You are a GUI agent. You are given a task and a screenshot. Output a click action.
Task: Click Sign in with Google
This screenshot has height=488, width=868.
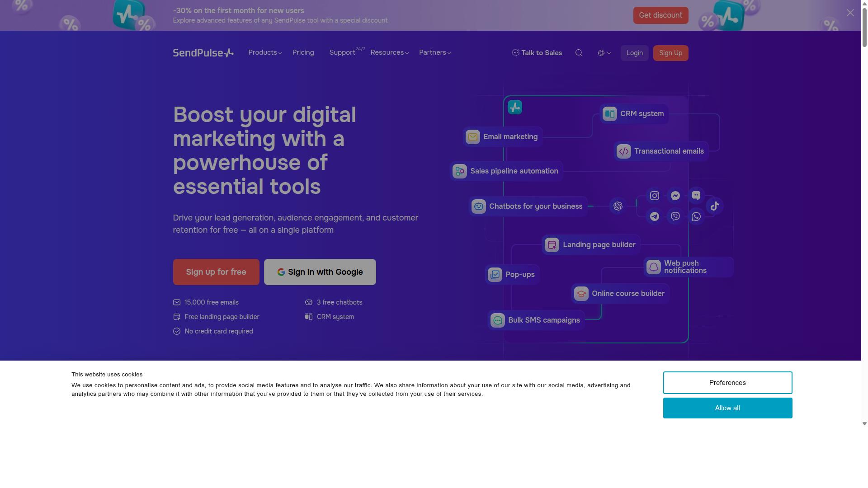click(x=320, y=272)
